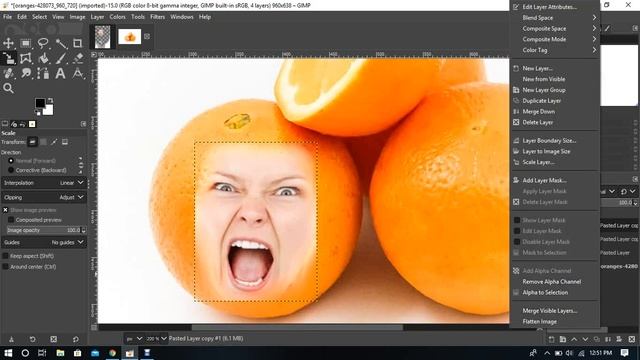Image resolution: width=640 pixels, height=360 pixels.
Task: Select the Fuzzy Select magic wand tool
Action: (61, 43)
